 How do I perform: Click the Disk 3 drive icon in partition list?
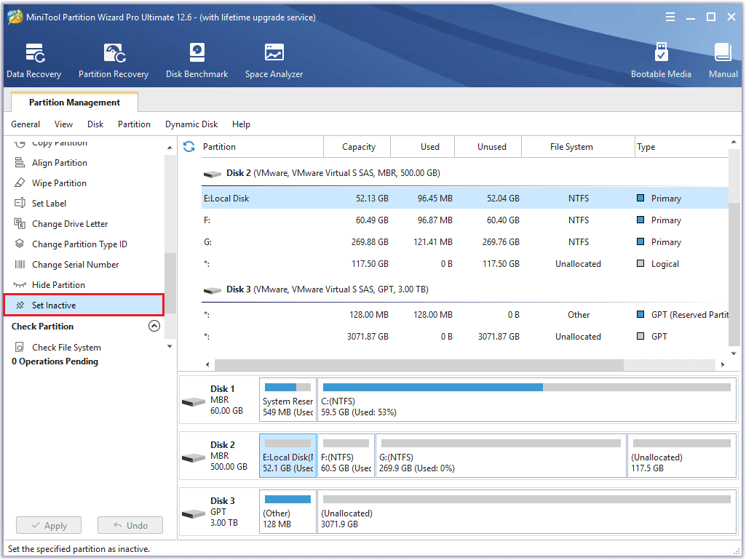213,290
